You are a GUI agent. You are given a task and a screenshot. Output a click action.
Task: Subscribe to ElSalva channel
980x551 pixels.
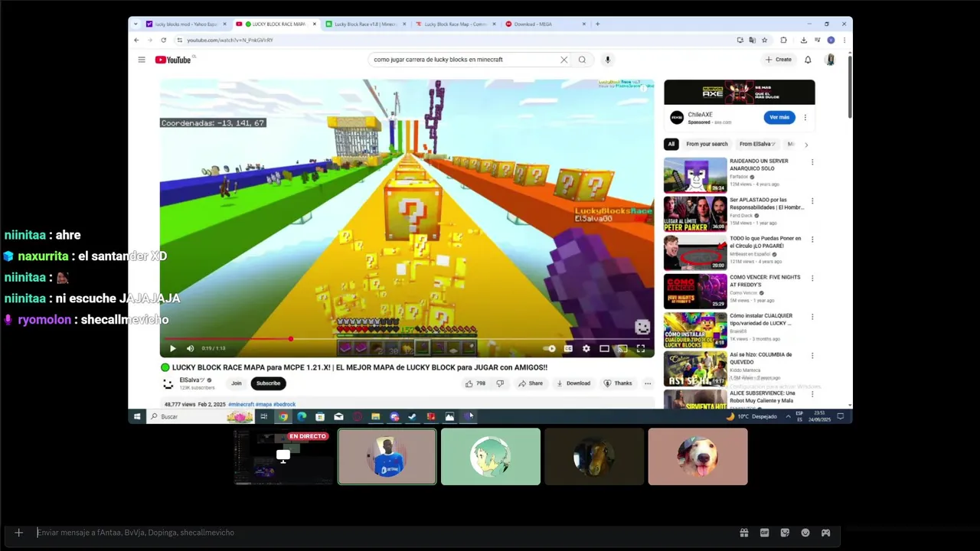point(268,383)
